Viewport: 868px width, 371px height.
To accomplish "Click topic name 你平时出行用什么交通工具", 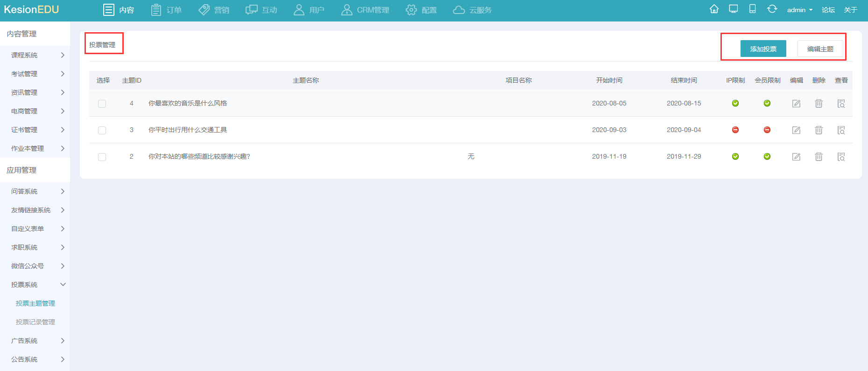I will (x=188, y=130).
